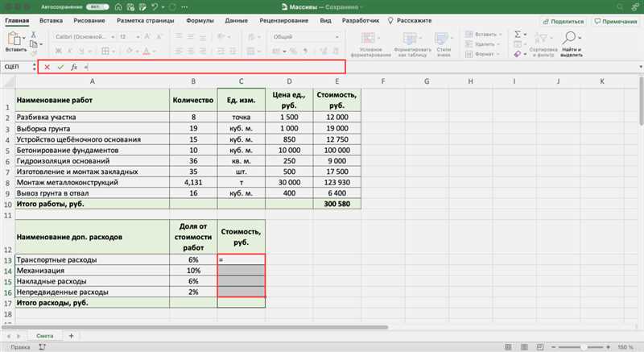Screen dimensions: 644x352
Task: Open the Данные ribbon tab
Action: coord(236,20)
